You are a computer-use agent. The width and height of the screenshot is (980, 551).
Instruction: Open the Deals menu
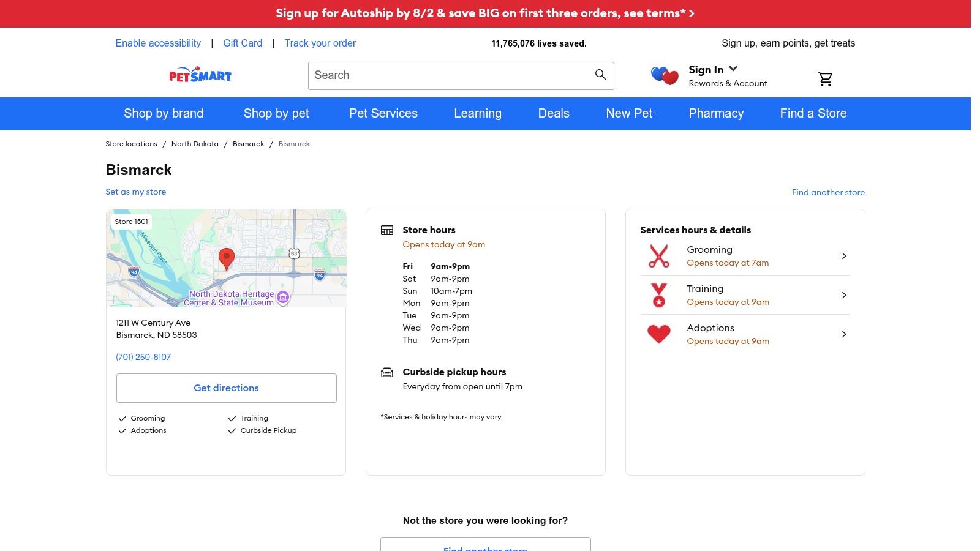tap(554, 113)
